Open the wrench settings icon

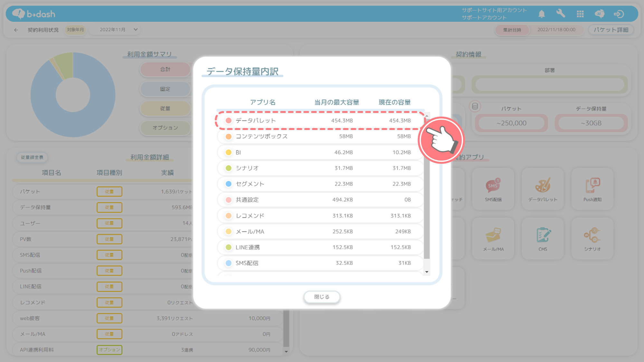(561, 14)
